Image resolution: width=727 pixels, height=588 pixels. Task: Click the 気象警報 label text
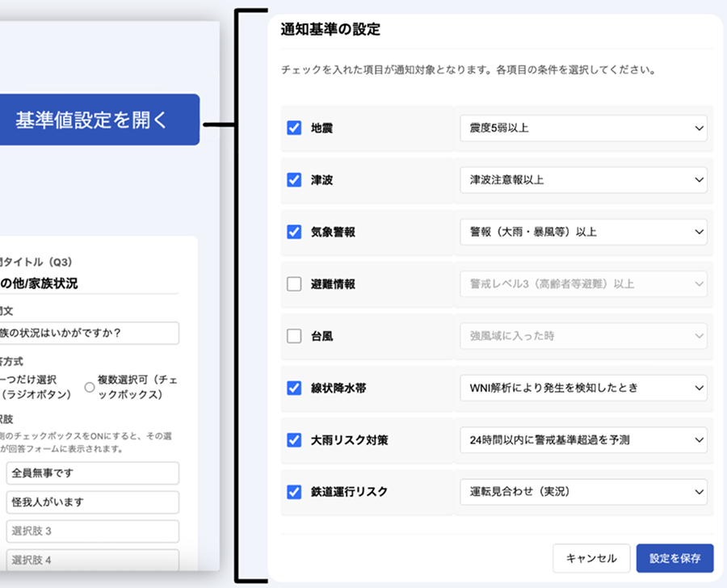click(333, 233)
